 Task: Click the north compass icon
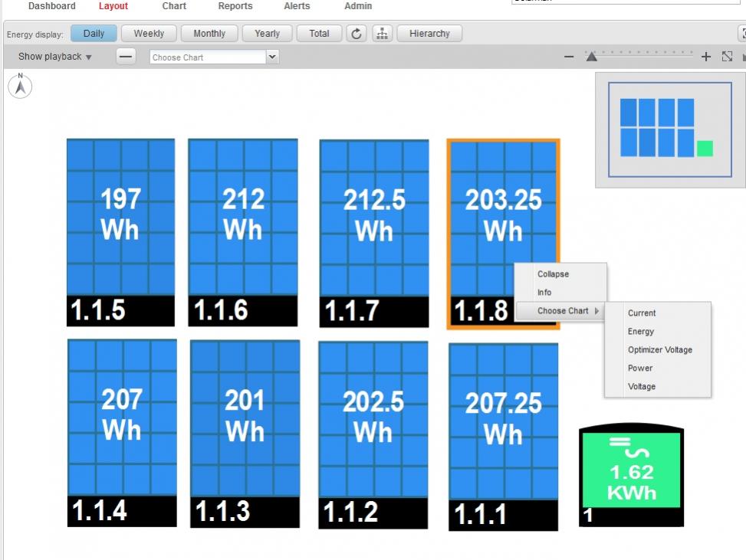[x=20, y=86]
